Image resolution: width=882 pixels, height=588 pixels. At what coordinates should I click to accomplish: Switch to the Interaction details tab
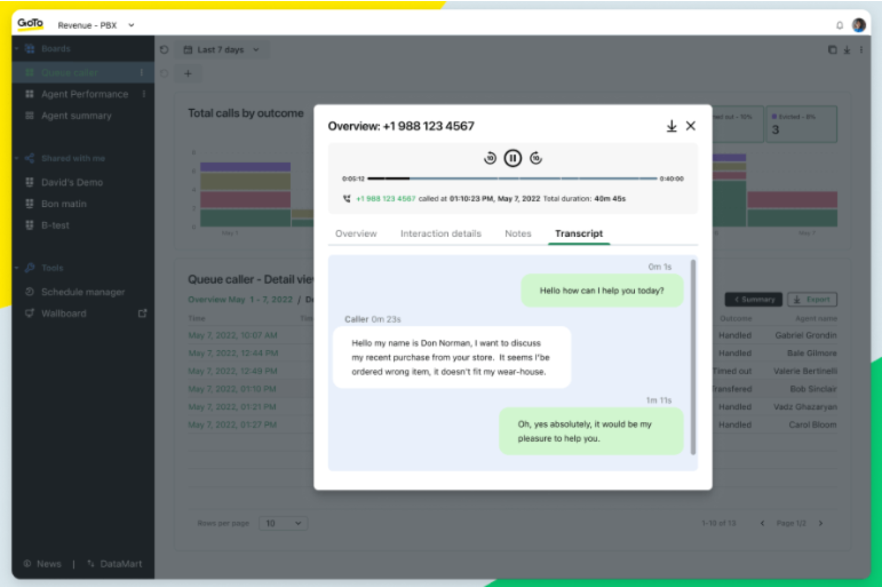tap(441, 234)
